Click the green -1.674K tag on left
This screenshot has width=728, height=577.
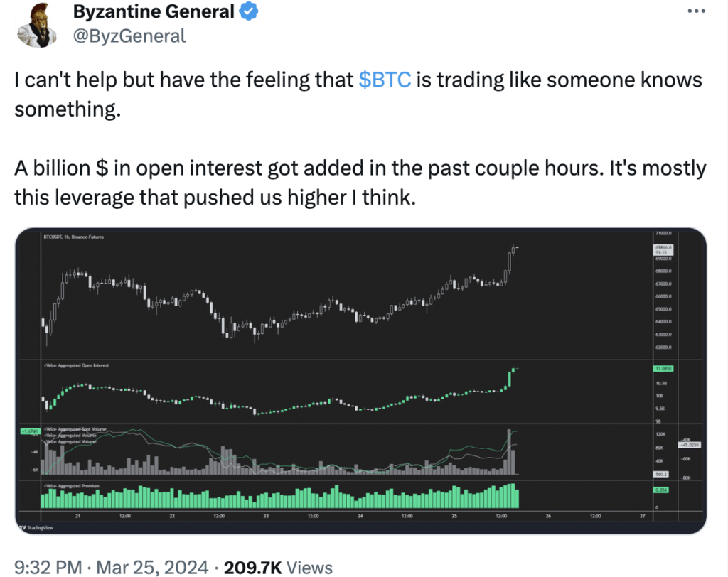(x=29, y=431)
